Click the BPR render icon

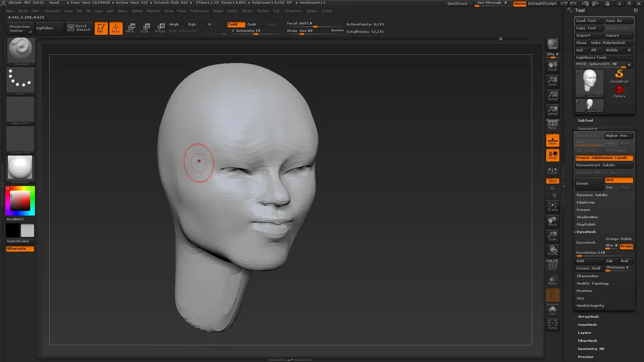point(552,44)
